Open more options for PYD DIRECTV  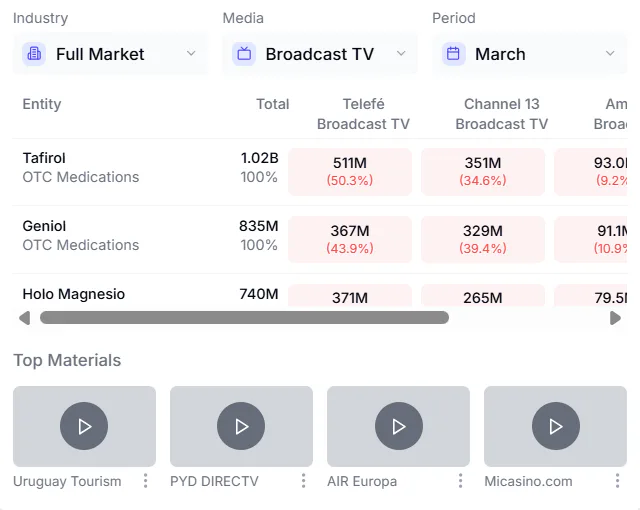303,481
